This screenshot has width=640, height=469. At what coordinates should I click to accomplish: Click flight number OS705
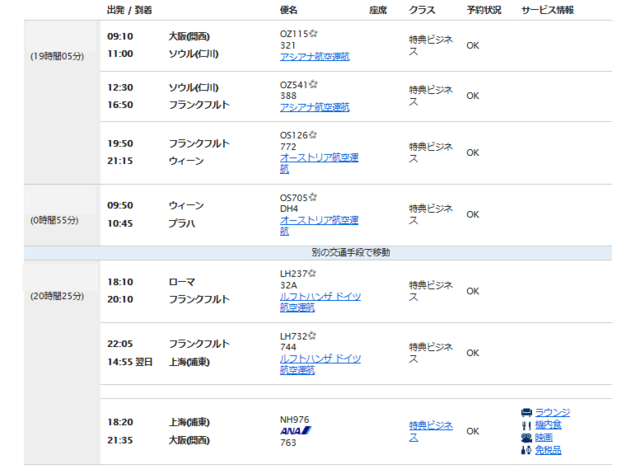(294, 198)
